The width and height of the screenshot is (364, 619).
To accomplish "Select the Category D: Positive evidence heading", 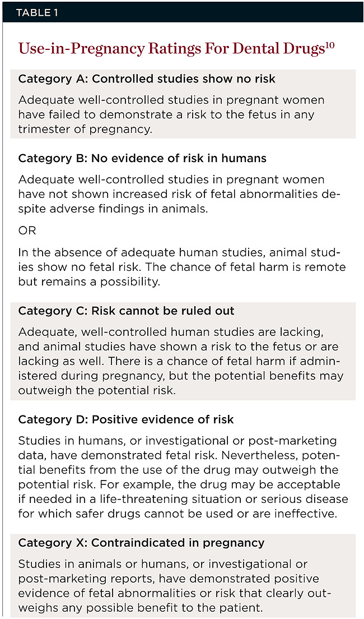I will tap(126, 419).
